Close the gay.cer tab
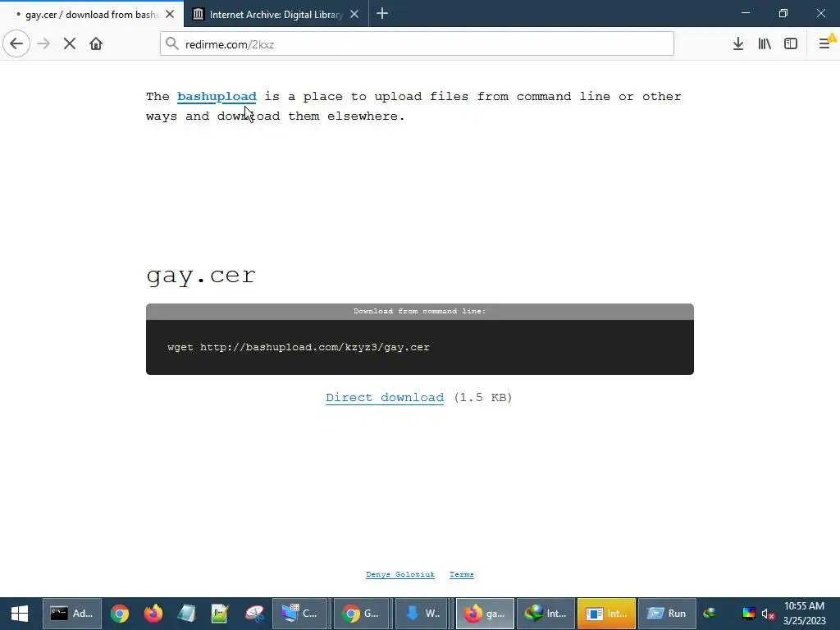This screenshot has width=840, height=630. coord(170,15)
